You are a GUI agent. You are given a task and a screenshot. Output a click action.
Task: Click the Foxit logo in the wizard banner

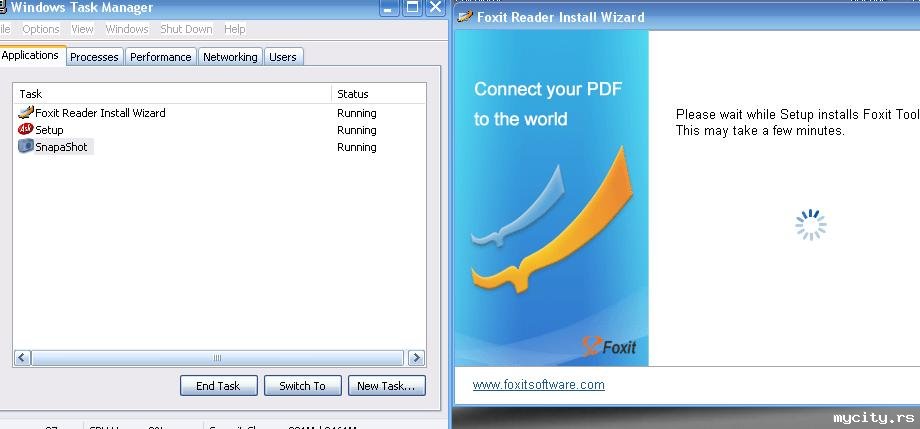[609, 346]
